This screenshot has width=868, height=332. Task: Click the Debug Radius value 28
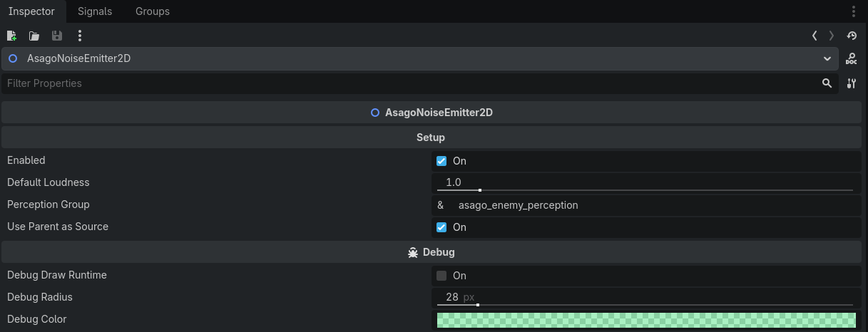pos(452,297)
